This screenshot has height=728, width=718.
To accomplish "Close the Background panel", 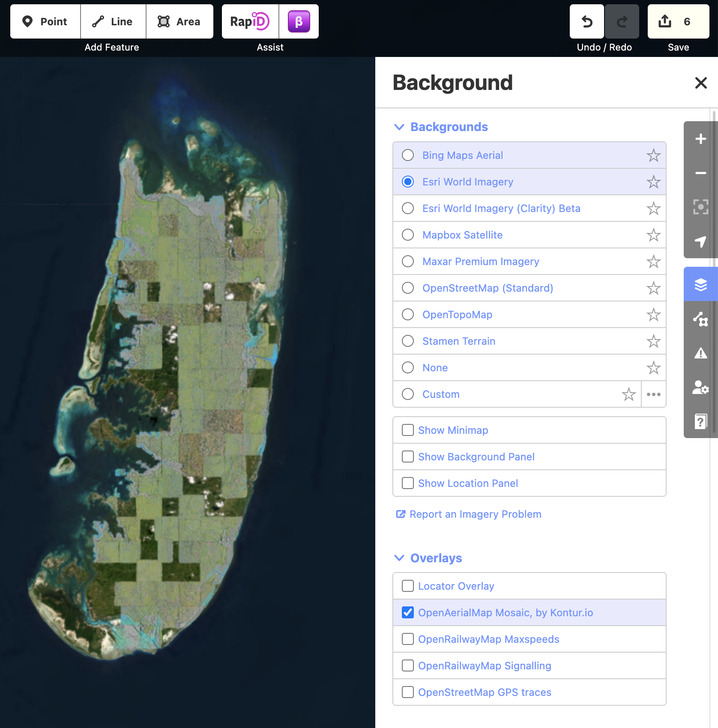I will (x=701, y=83).
